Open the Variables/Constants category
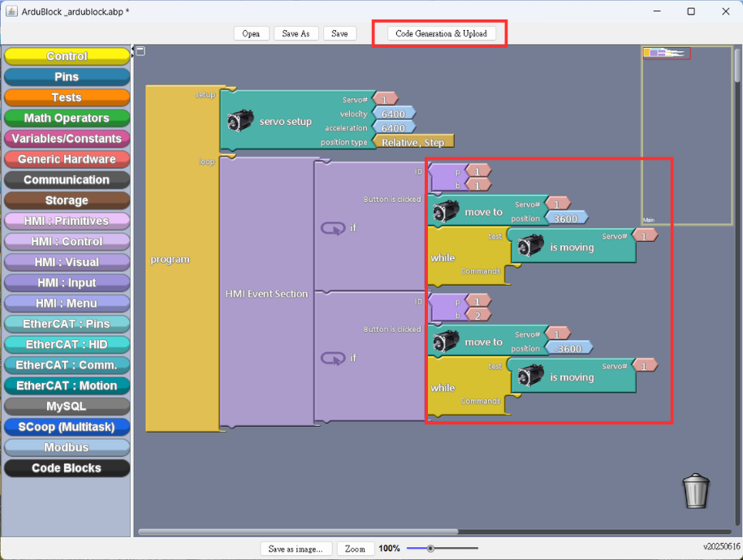Viewport: 743px width, 560px height. (67, 138)
